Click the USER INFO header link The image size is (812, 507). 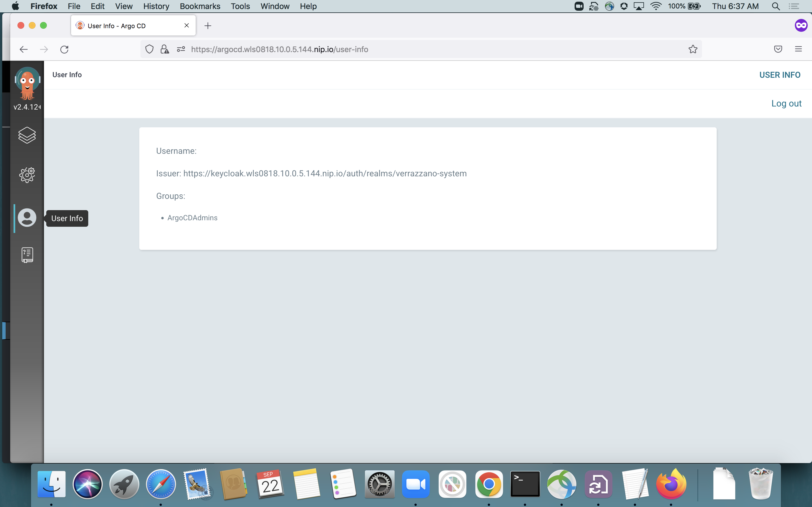(x=780, y=74)
